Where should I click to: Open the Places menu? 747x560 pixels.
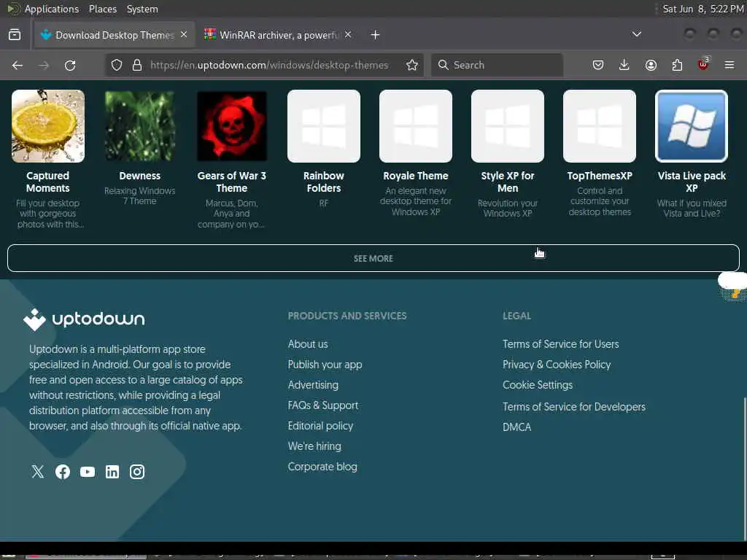[x=103, y=9]
